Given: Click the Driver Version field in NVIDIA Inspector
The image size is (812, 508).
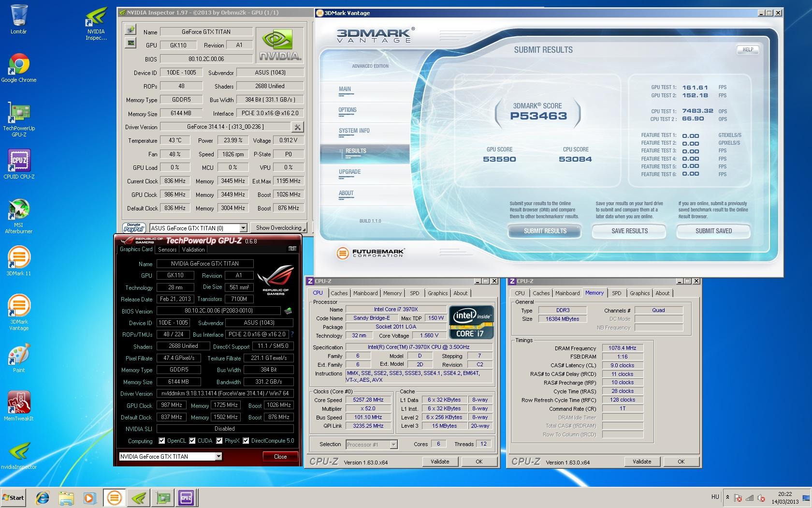Looking at the screenshot, I should tap(225, 127).
